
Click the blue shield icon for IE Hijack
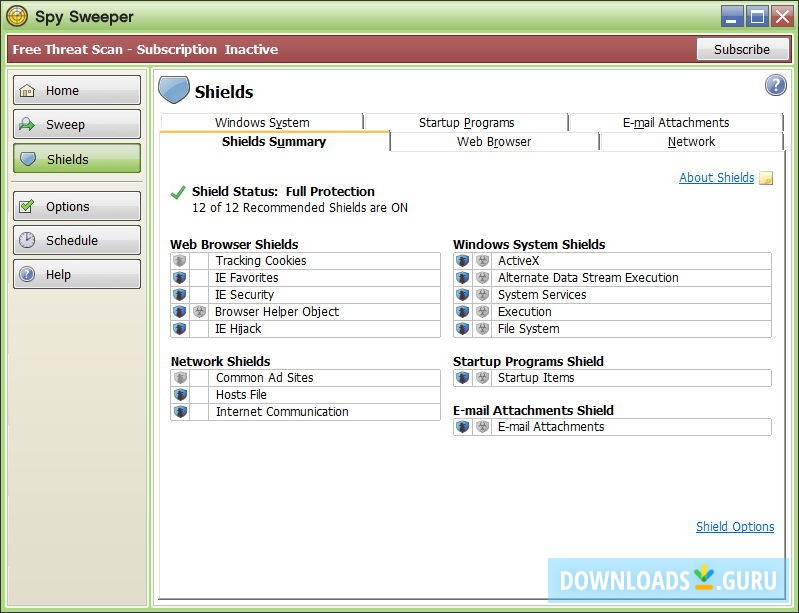point(179,329)
